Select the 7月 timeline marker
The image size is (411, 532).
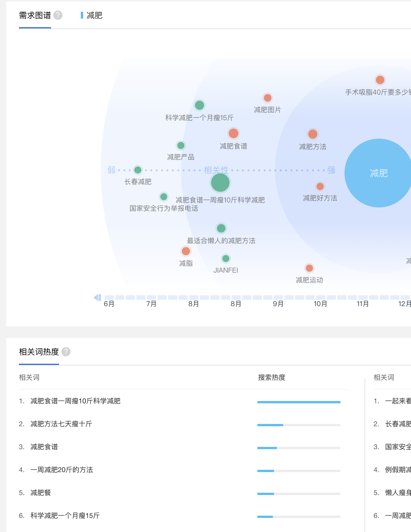pyautogui.click(x=151, y=304)
